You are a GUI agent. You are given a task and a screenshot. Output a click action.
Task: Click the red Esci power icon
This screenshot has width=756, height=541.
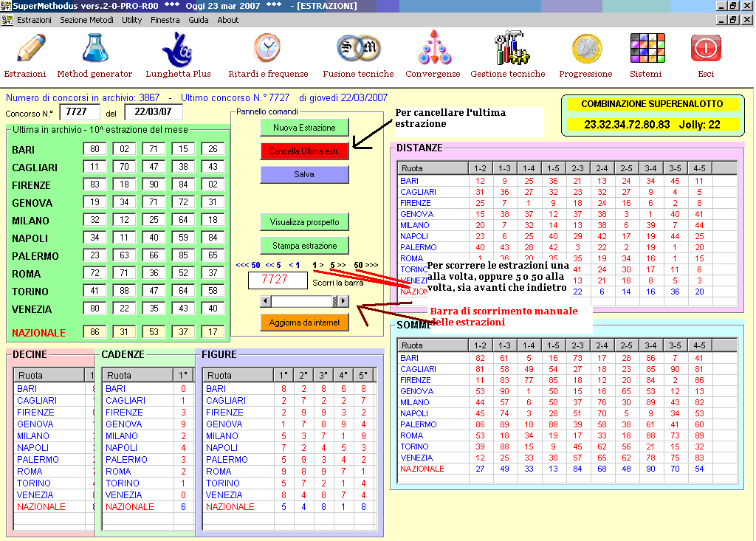coord(706,48)
